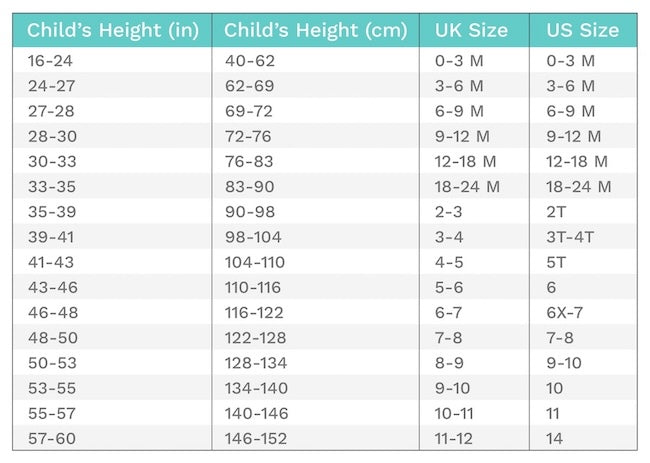The width and height of the screenshot is (650, 463).
Task: Select the 98-104 cm height cell
Action: tap(253, 237)
